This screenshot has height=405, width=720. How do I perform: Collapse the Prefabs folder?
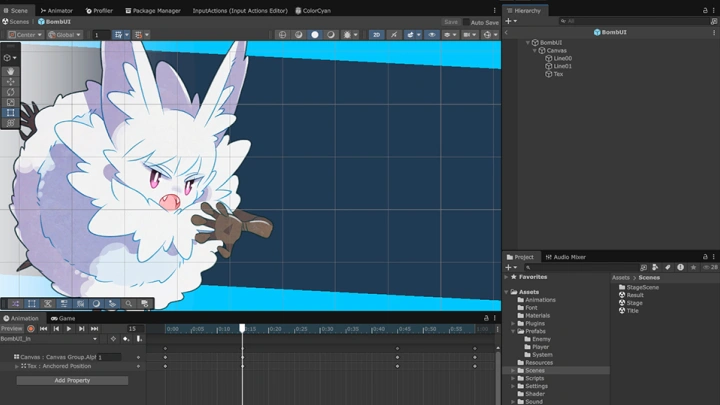coord(513,331)
